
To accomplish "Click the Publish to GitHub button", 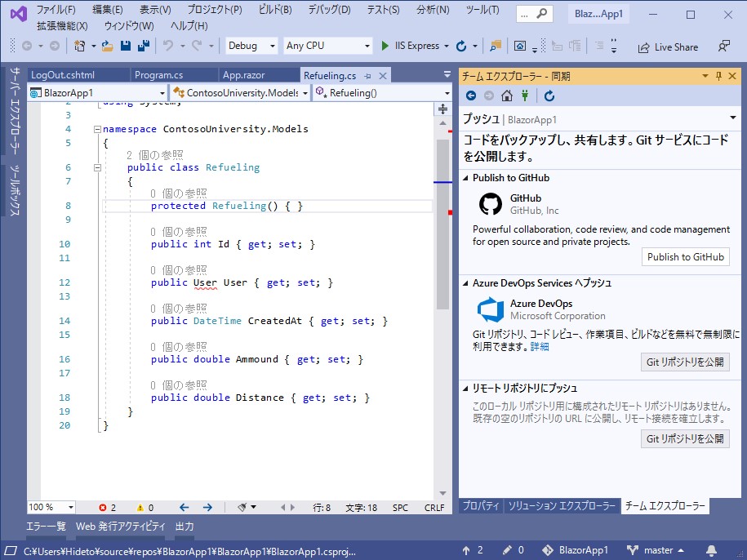I will coord(685,256).
